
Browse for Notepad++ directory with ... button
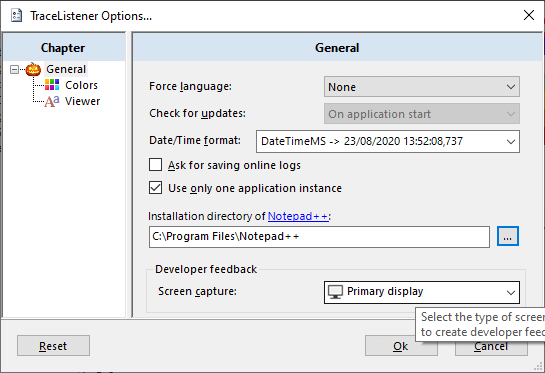coord(507,236)
